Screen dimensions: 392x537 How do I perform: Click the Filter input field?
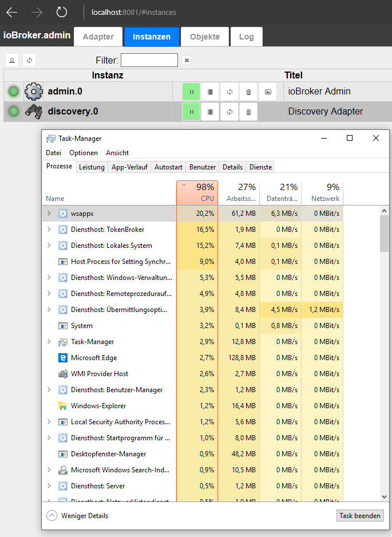(x=149, y=60)
